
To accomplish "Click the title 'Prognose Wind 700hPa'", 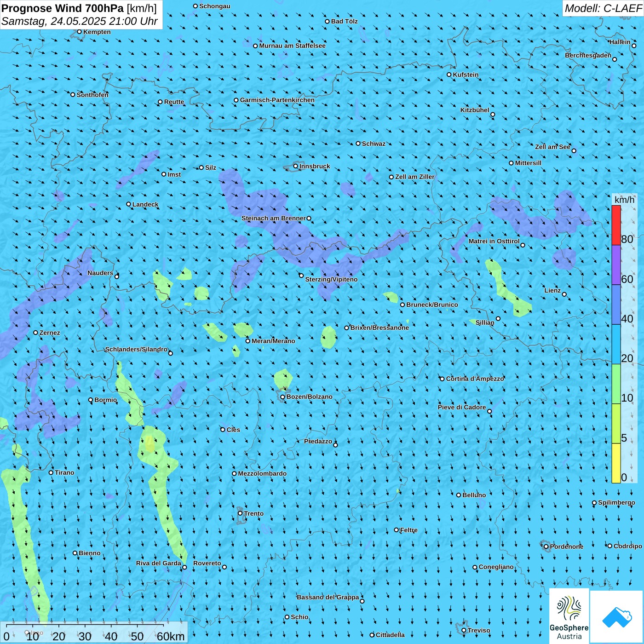I will click(x=63, y=8).
